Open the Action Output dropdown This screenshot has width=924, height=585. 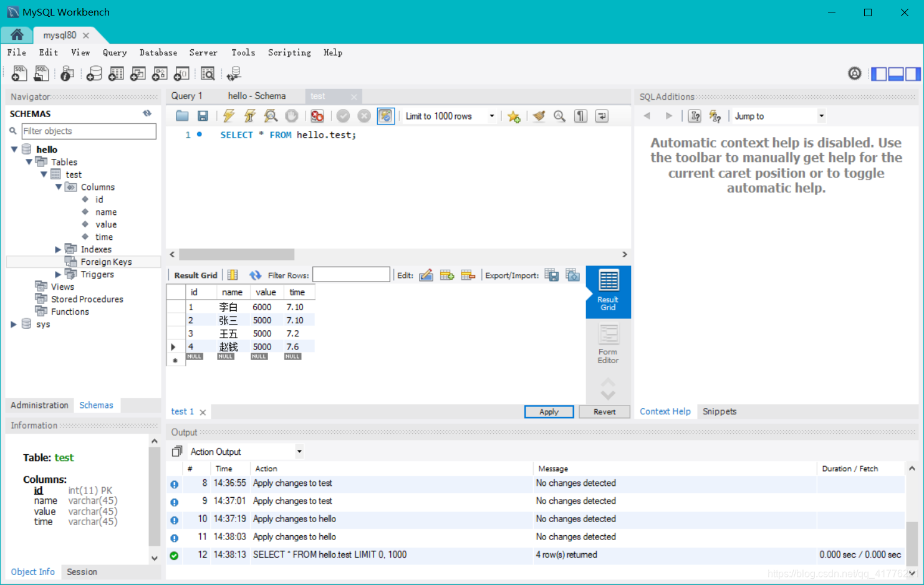pyautogui.click(x=299, y=452)
